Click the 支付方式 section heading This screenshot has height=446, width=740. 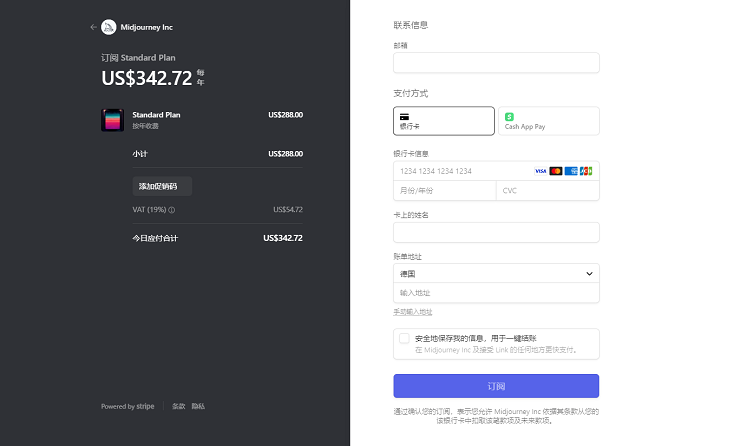tap(411, 93)
